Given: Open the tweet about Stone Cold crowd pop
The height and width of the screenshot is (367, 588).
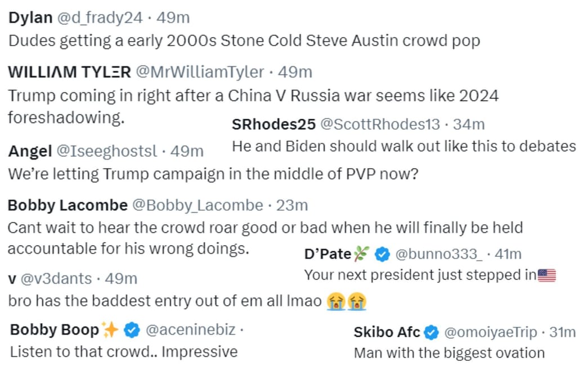Looking at the screenshot, I should (x=244, y=41).
